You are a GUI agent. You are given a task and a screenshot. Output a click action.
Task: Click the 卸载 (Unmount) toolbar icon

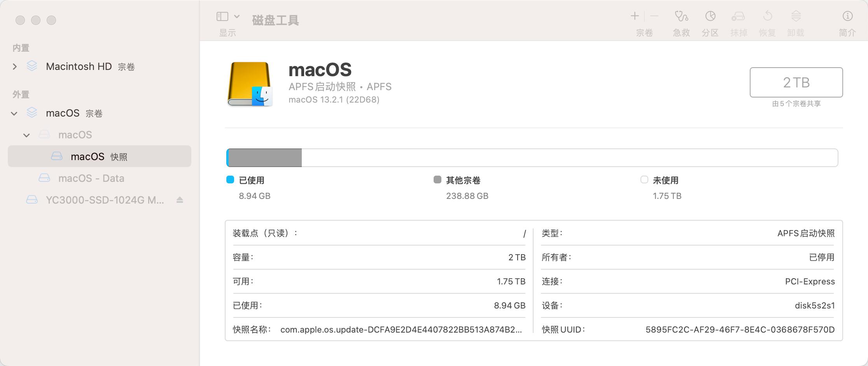796,21
